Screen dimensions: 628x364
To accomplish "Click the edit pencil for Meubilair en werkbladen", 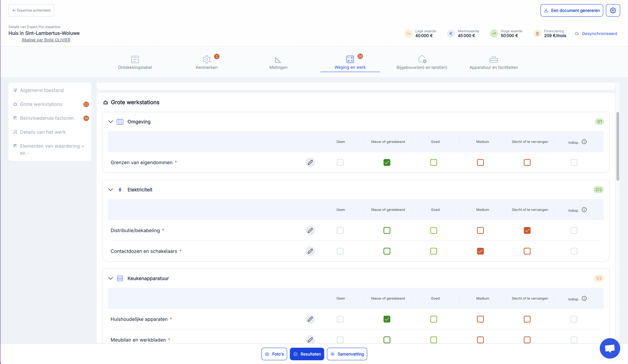I will pos(310,340).
